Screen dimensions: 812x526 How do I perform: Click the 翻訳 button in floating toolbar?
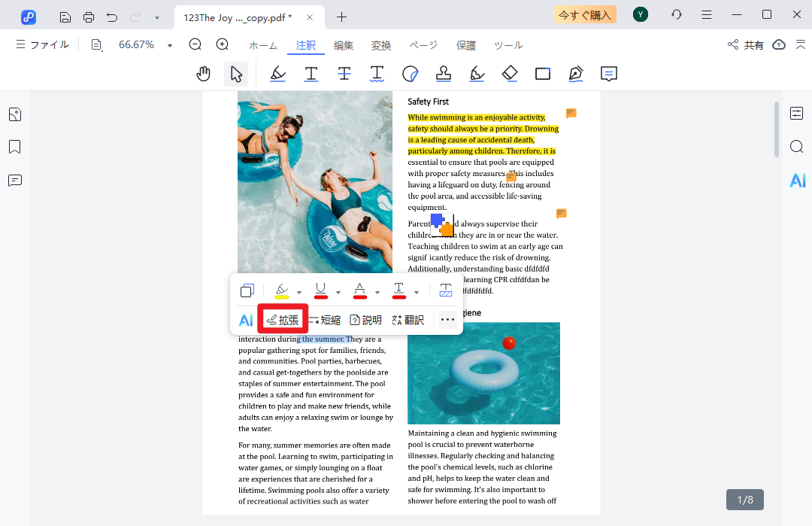(408, 320)
